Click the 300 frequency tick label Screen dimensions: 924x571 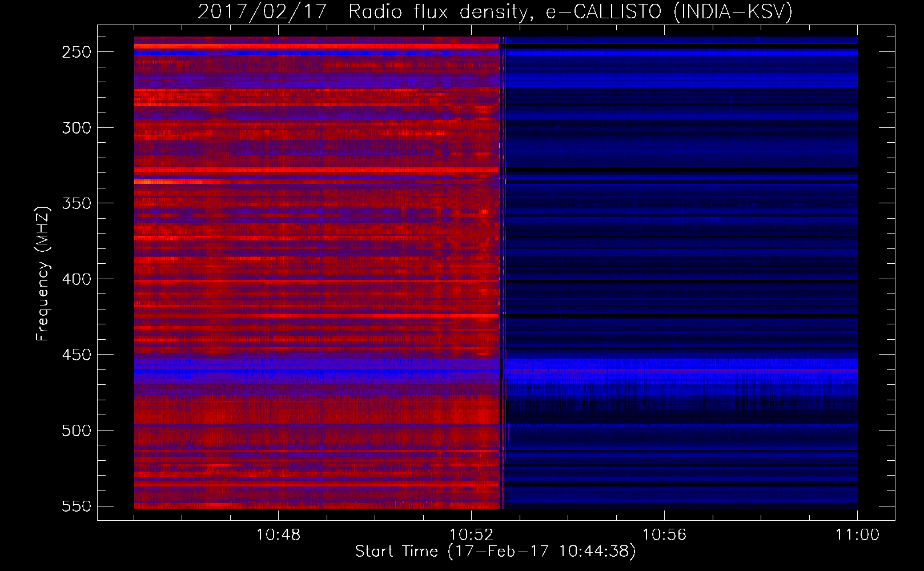pyautogui.click(x=77, y=128)
